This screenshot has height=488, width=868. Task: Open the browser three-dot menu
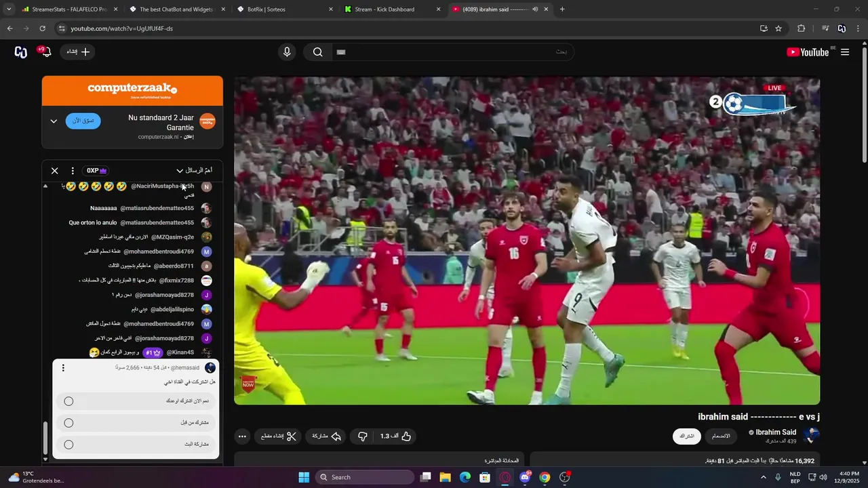(x=859, y=28)
